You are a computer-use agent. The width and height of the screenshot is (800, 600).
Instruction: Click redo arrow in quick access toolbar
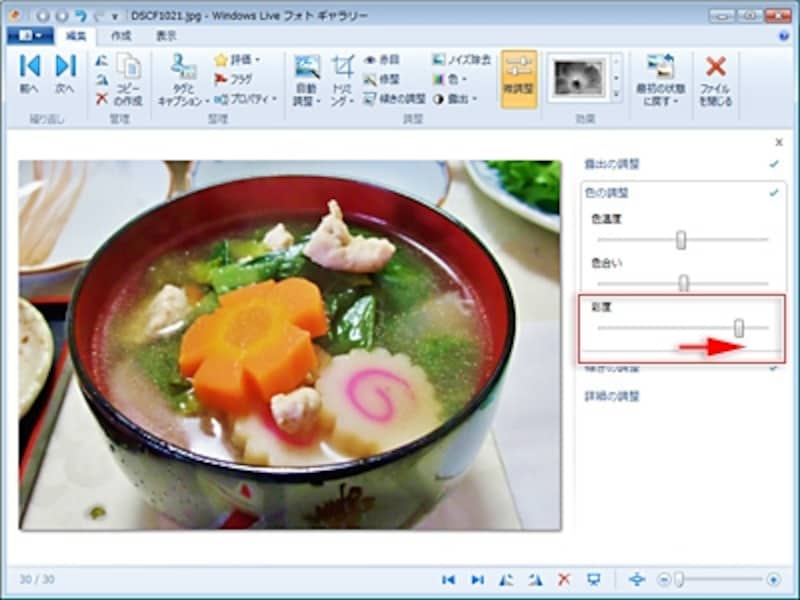tap(101, 16)
